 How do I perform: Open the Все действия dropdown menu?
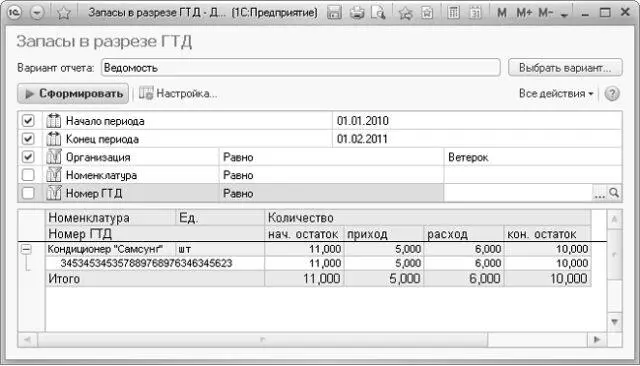(x=556, y=93)
